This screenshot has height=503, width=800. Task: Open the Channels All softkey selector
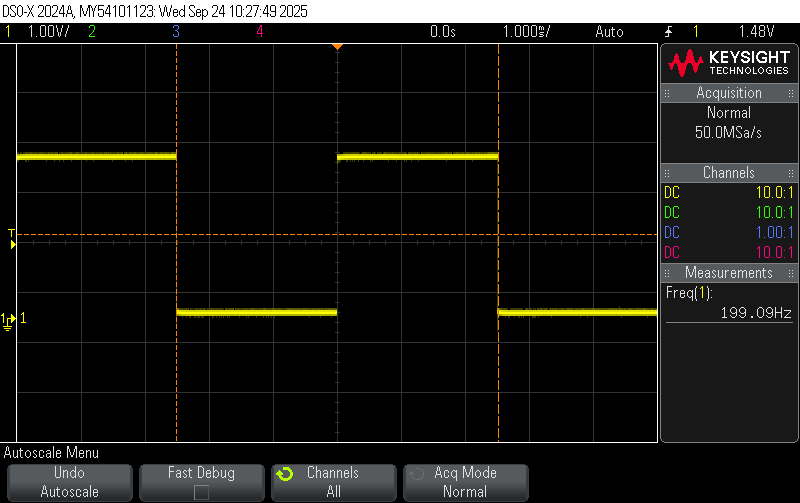pos(333,482)
